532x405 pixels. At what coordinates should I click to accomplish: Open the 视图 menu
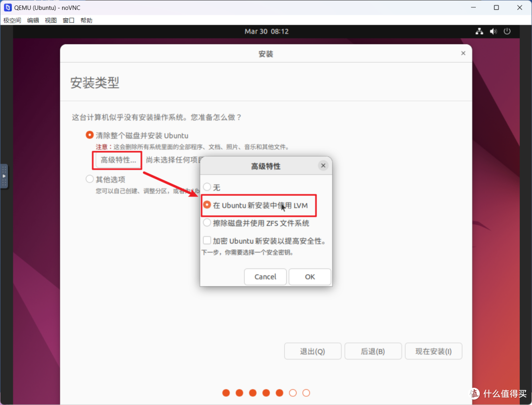tap(51, 20)
